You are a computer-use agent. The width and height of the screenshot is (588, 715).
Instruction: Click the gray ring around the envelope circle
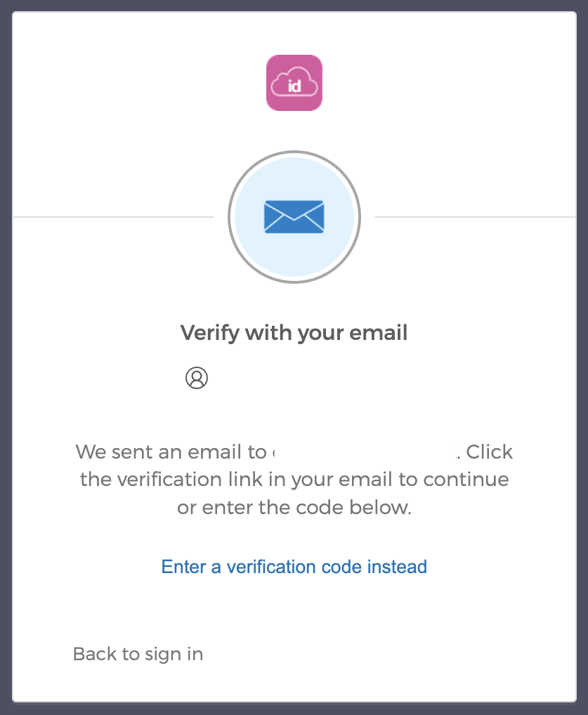click(294, 152)
